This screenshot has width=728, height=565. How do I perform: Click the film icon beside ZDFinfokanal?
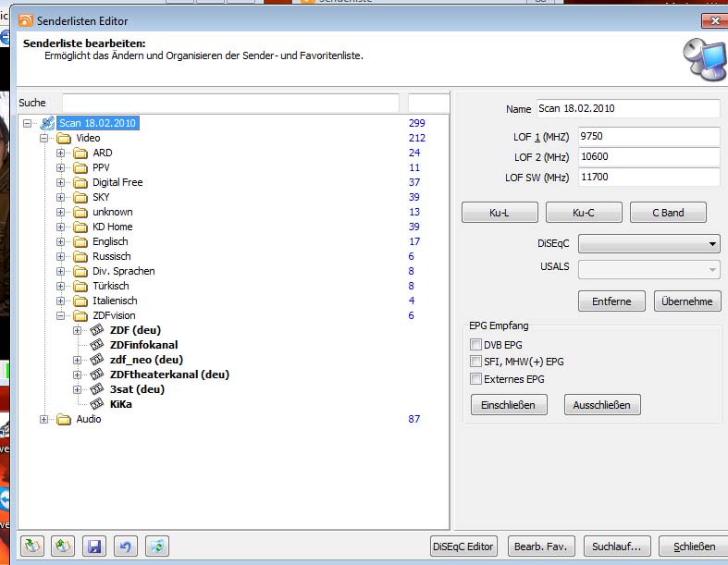(97, 345)
